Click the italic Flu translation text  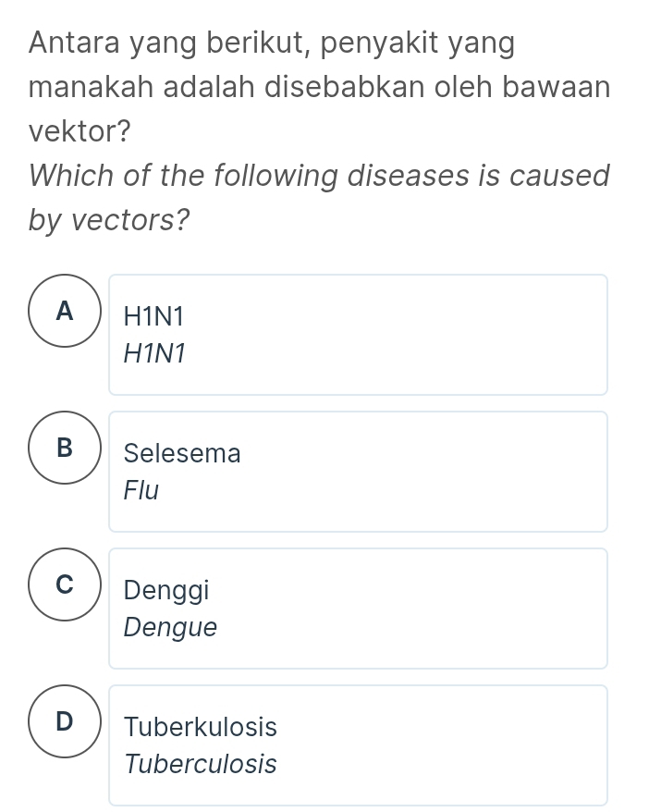[141, 490]
